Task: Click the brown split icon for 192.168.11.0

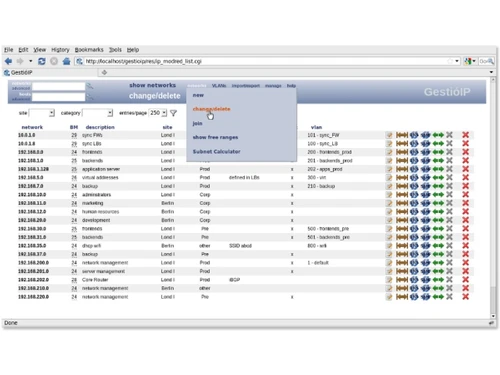Action: pos(402,203)
